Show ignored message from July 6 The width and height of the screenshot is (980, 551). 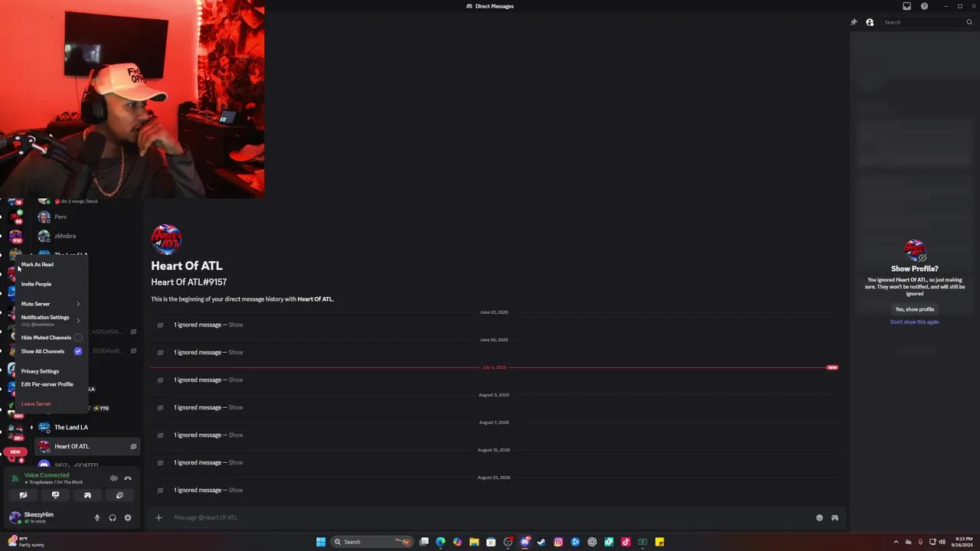point(236,380)
